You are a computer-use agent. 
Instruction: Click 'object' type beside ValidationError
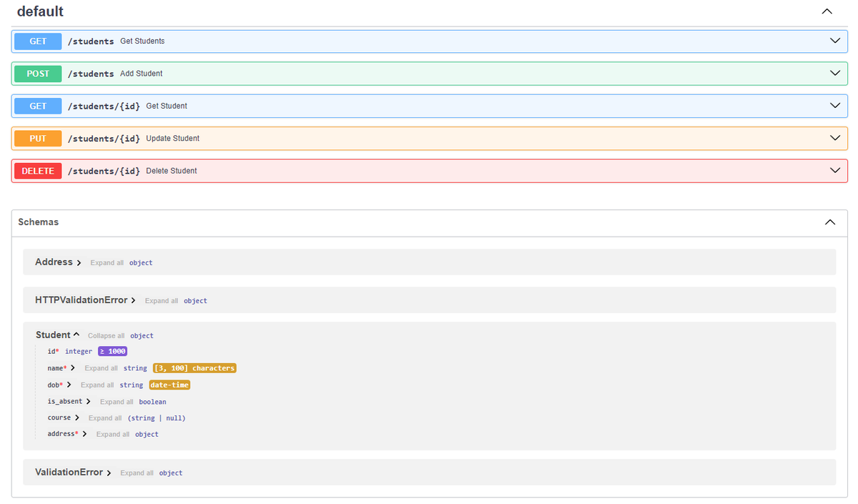coord(171,473)
